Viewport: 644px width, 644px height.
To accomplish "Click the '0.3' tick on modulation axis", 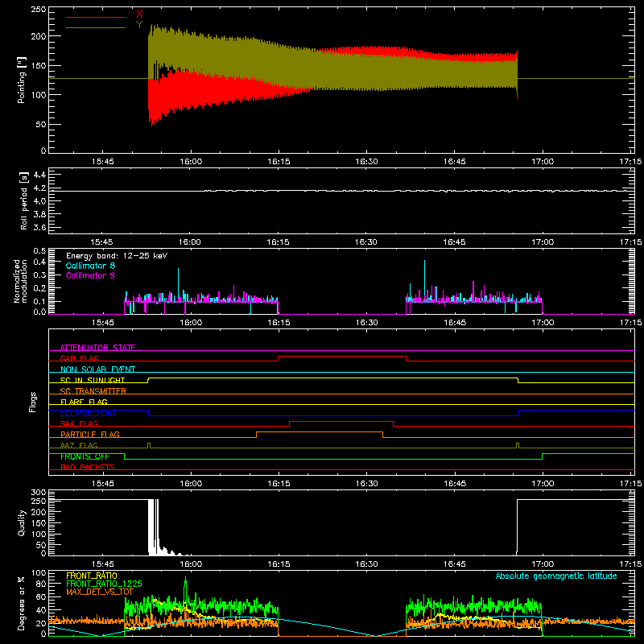I will click(39, 275).
